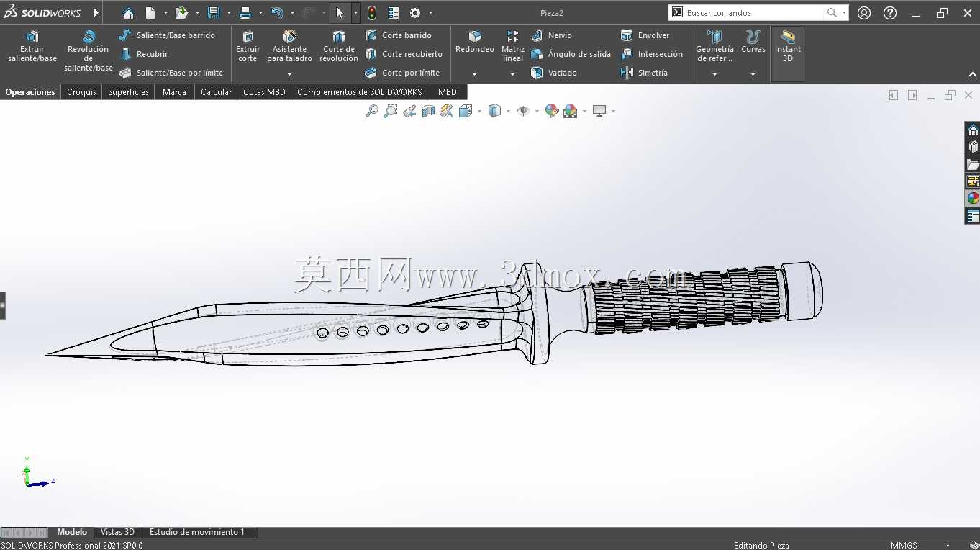Viewport: 980px width, 550px height.
Task: Activate the Select arrow tool
Action: tap(340, 13)
